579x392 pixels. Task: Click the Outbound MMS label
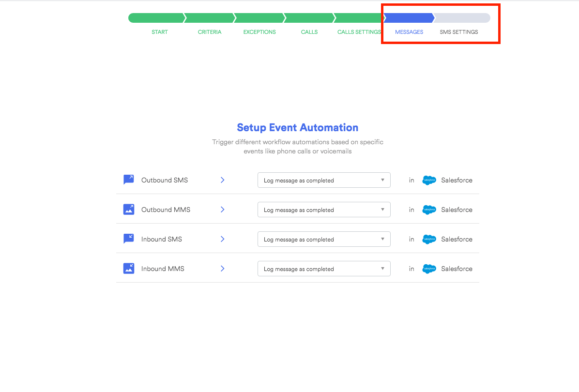point(166,210)
